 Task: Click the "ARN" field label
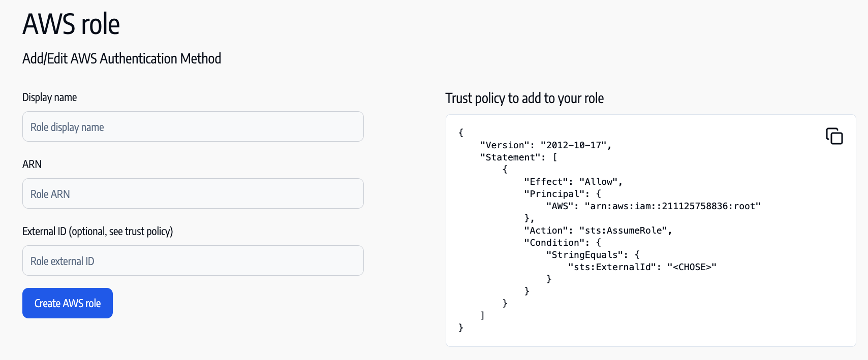tap(32, 165)
